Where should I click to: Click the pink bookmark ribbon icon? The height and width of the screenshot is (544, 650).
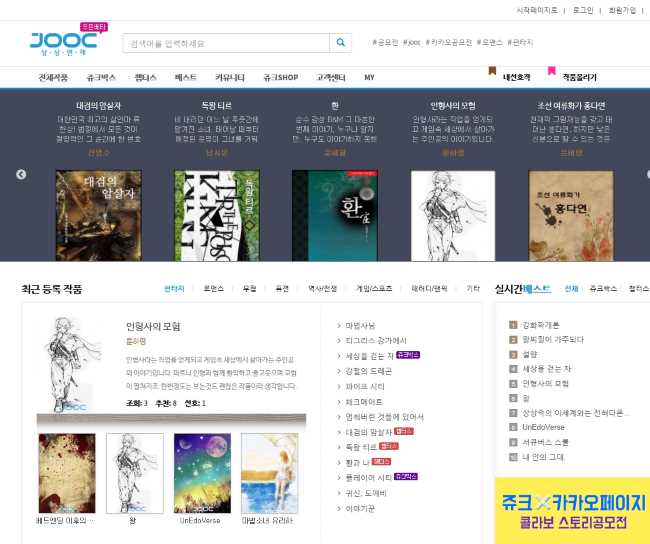(551, 70)
